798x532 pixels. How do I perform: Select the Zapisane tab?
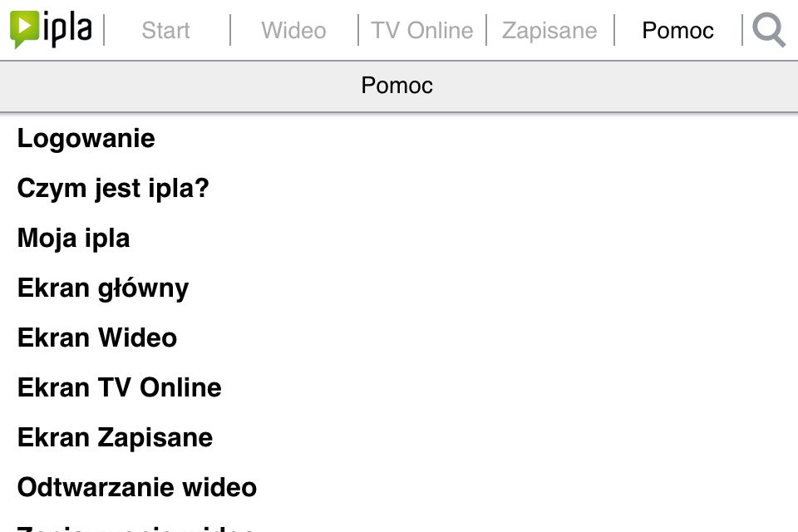pyautogui.click(x=549, y=30)
